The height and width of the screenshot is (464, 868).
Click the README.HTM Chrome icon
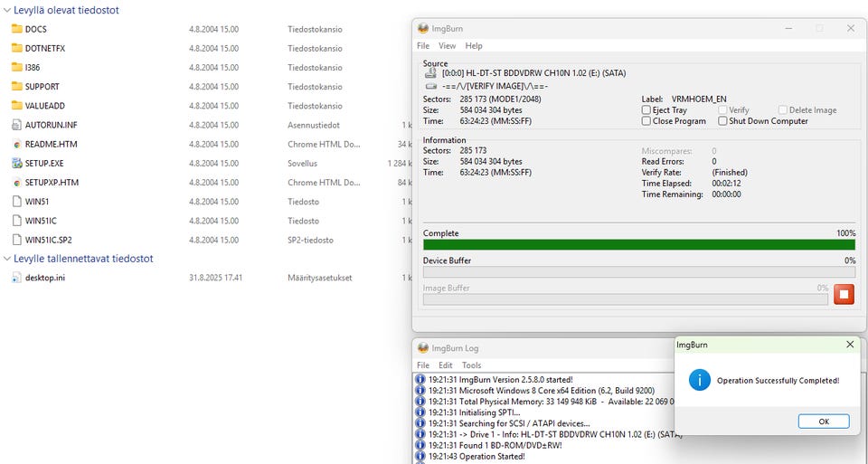(16, 144)
